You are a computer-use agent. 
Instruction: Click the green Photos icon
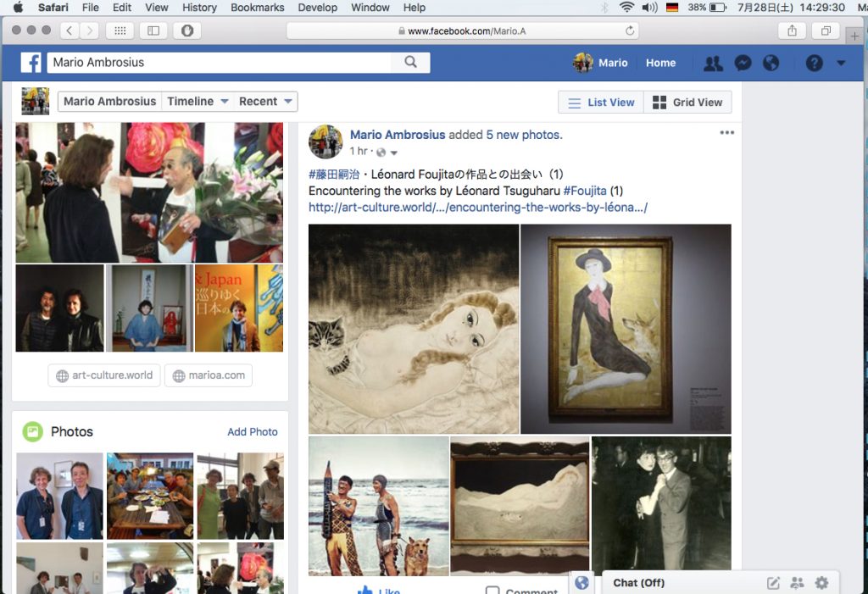pos(33,432)
